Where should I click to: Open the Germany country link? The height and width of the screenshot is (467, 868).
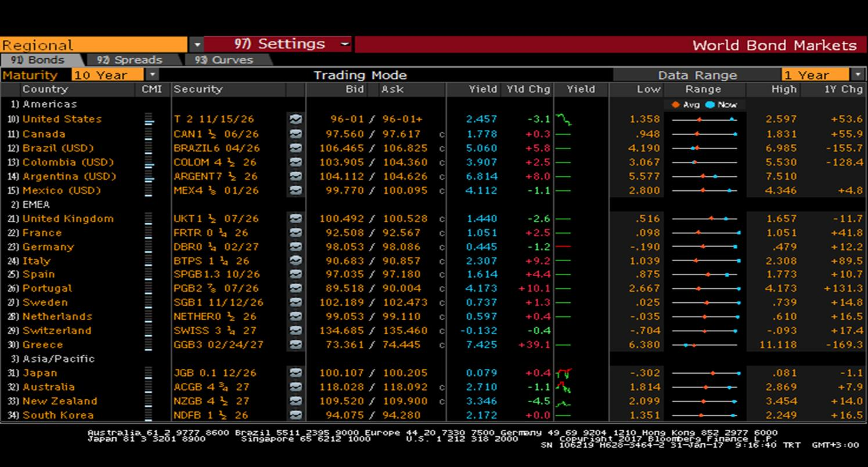(48, 247)
